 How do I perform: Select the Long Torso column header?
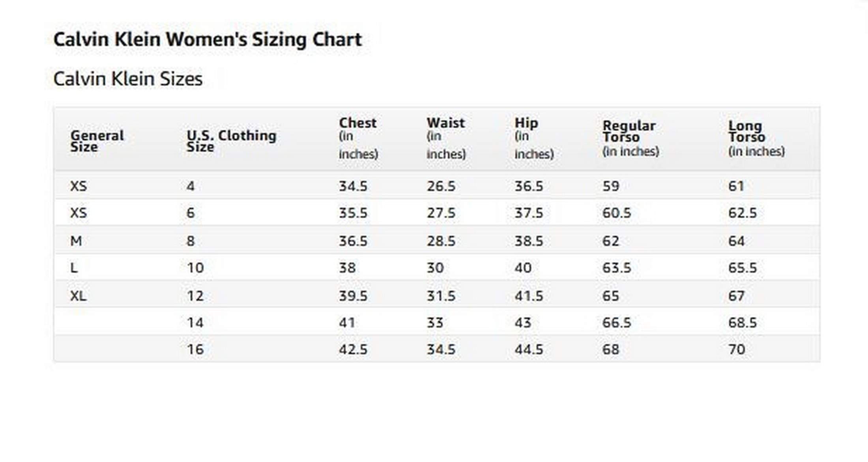click(746, 131)
